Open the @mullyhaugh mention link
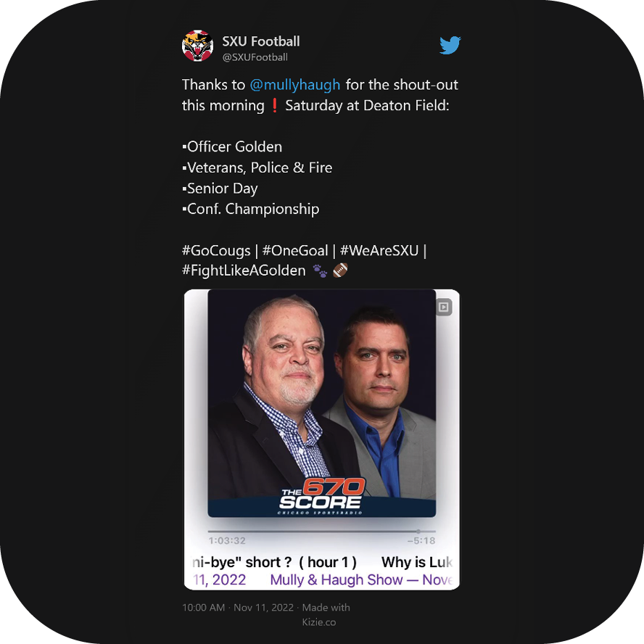This screenshot has width=644, height=644. pyautogui.click(x=295, y=85)
